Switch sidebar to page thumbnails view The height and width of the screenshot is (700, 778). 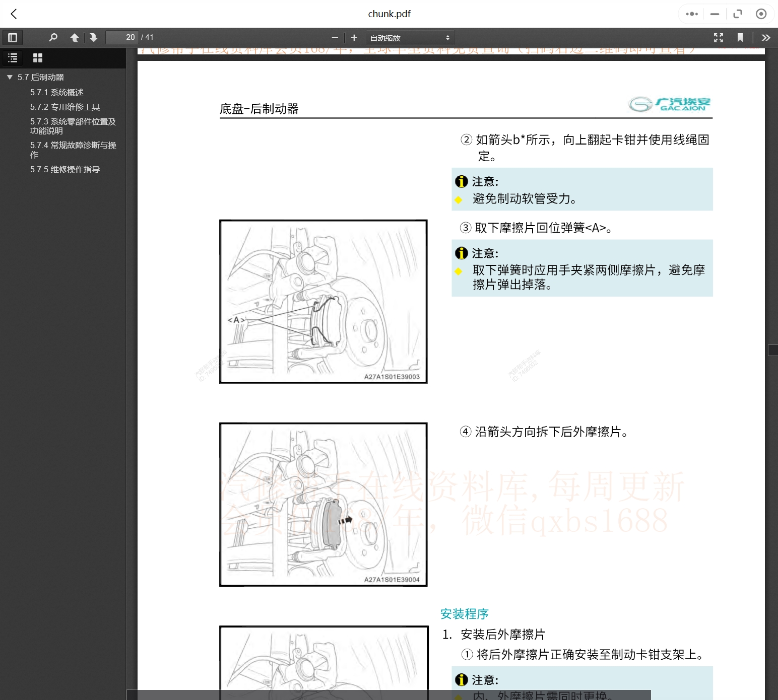click(37, 57)
